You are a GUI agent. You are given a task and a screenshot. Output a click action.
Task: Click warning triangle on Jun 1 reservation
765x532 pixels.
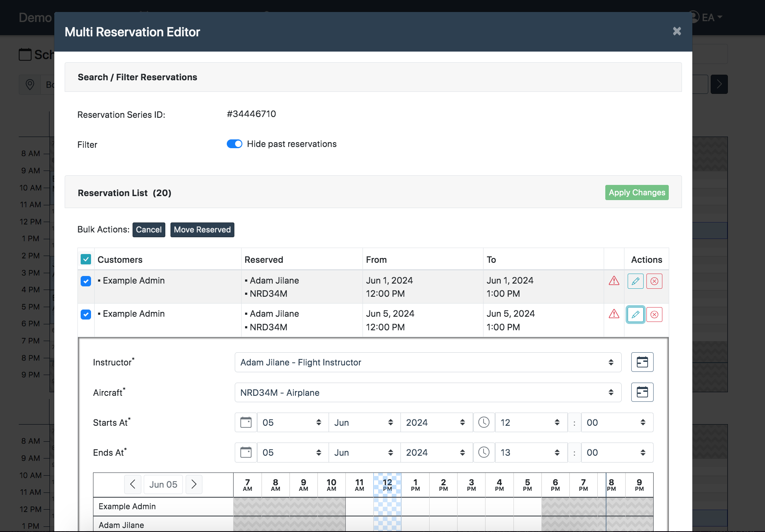click(x=614, y=281)
